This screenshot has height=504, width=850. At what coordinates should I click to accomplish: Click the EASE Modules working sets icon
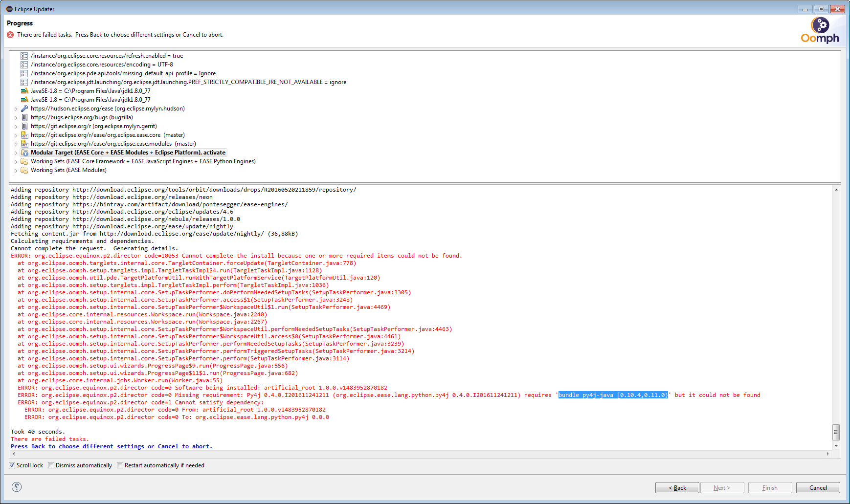pos(24,170)
